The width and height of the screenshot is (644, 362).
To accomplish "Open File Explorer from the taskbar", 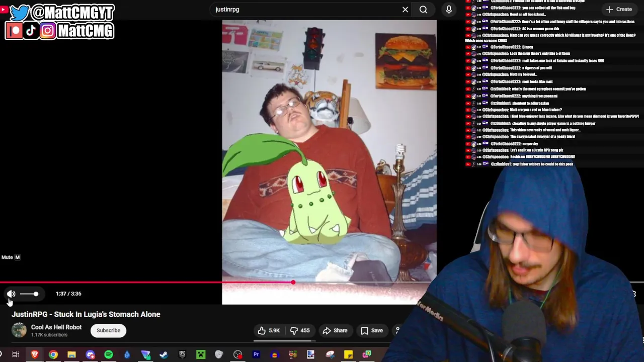I will 71,354.
